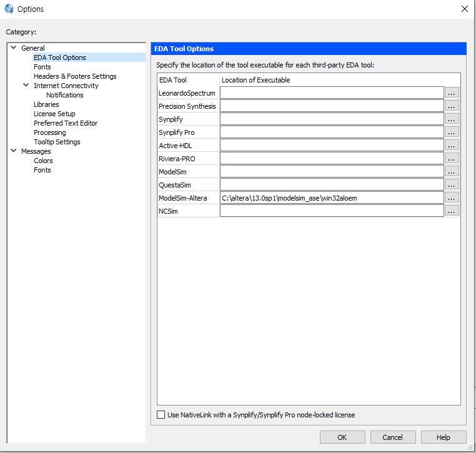The image size is (476, 453).
Task: Select Messages category label
Action: [x=36, y=151]
